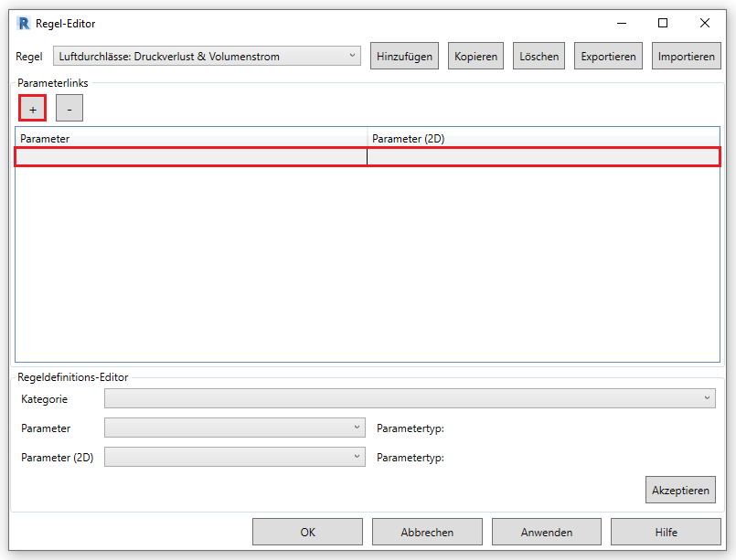Click the minus button to remove parameter link
736x560 pixels.
point(69,109)
